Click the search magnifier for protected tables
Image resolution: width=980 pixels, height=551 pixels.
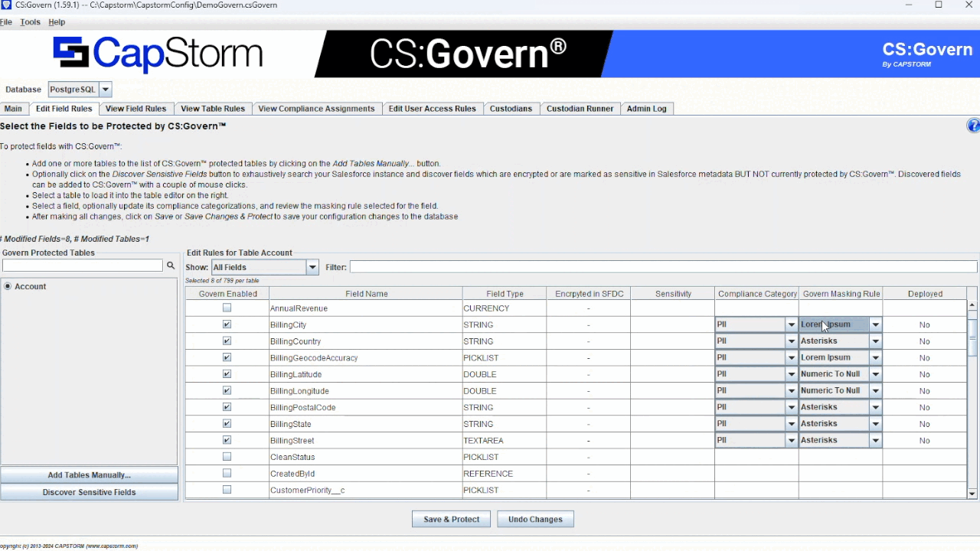tap(171, 266)
